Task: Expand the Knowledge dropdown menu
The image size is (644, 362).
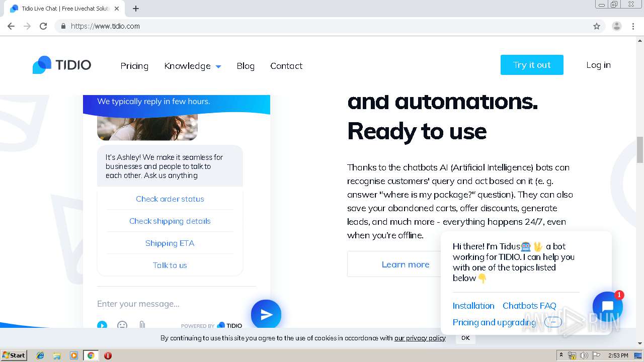Action: [x=193, y=66]
